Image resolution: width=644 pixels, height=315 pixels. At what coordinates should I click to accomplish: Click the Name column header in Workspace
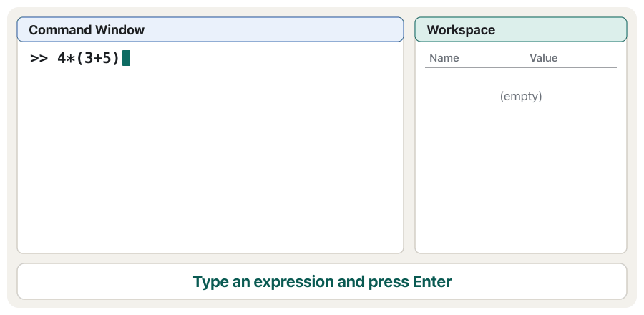tap(444, 58)
